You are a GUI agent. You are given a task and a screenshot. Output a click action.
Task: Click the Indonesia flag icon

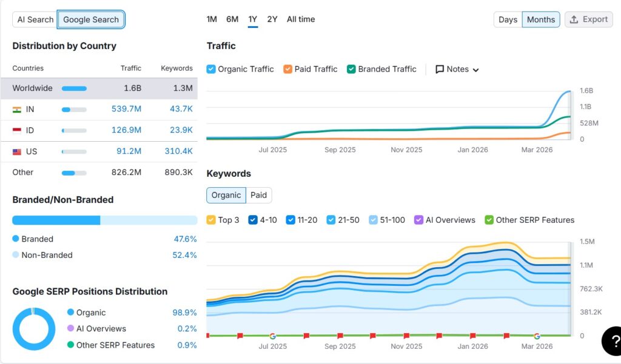16,130
